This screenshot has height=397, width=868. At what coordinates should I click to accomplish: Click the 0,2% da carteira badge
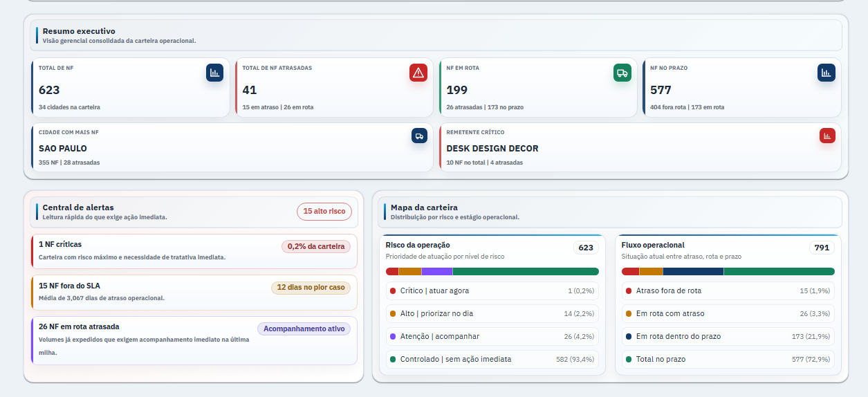coord(316,246)
